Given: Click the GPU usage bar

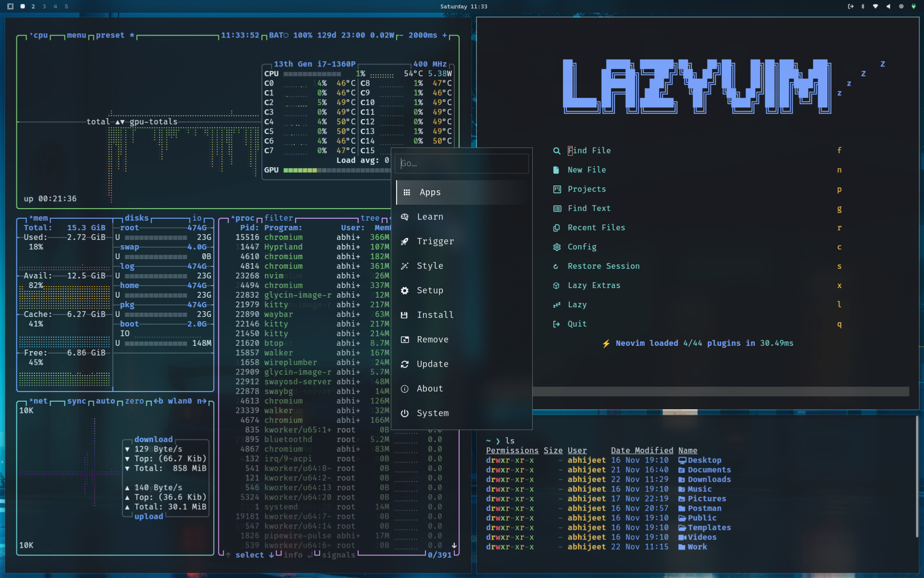Looking at the screenshot, I should pyautogui.click(x=337, y=170).
